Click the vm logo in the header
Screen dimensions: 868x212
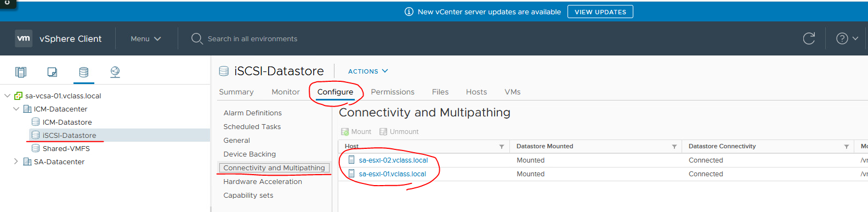coord(24,38)
